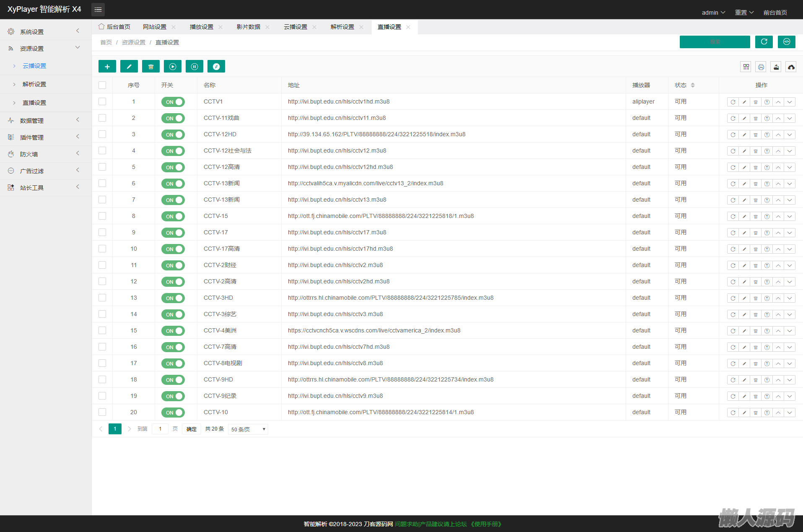Open the column filter grid icon
This screenshot has height=532, width=803.
[x=746, y=67]
